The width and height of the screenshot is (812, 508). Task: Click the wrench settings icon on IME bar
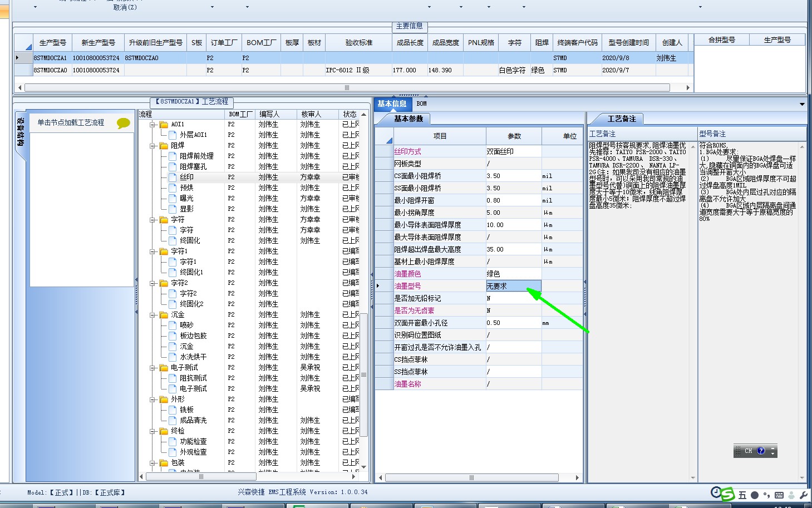804,495
